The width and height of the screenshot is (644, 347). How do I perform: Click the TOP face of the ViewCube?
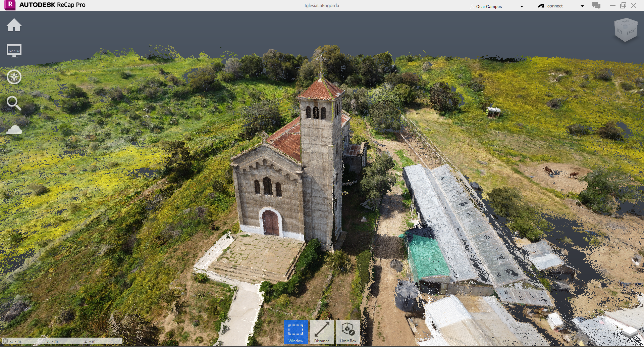coord(626,22)
